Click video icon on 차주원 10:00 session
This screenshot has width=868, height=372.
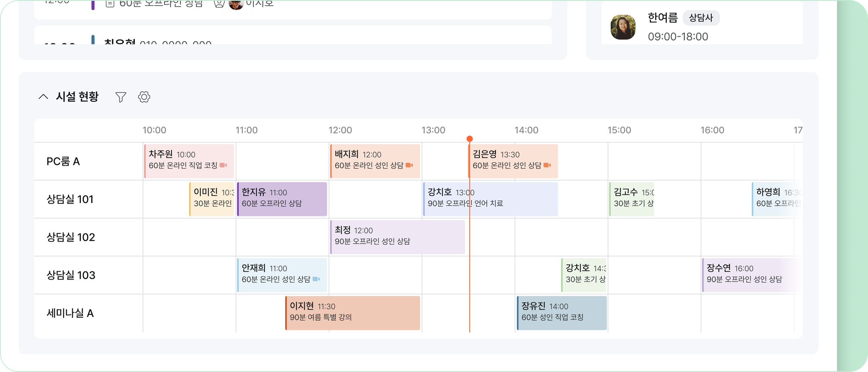point(223,165)
